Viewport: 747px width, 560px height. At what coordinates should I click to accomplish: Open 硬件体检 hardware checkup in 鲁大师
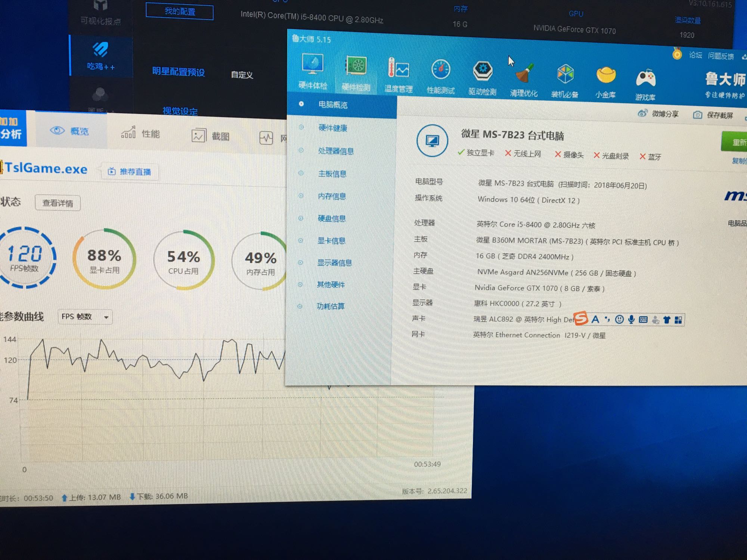pos(313,71)
